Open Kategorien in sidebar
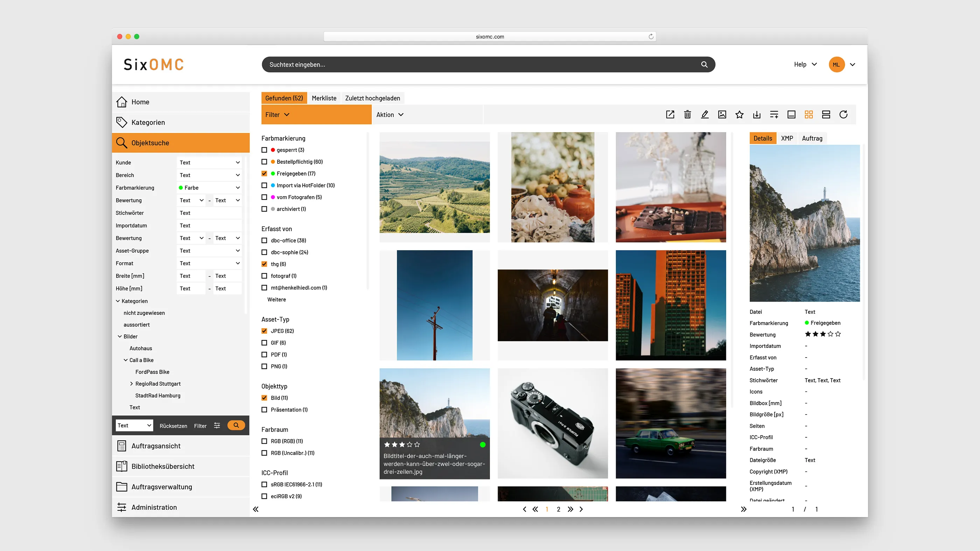980x551 pixels. 181,122
